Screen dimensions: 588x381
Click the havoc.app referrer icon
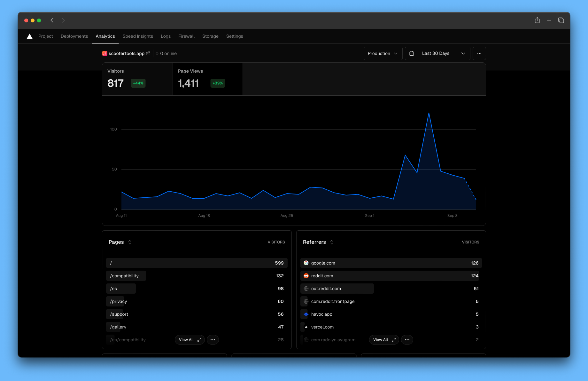[306, 314]
